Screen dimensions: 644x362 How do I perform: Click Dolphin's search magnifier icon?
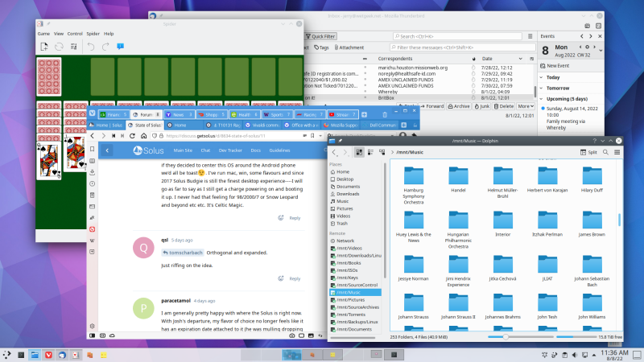(607, 151)
